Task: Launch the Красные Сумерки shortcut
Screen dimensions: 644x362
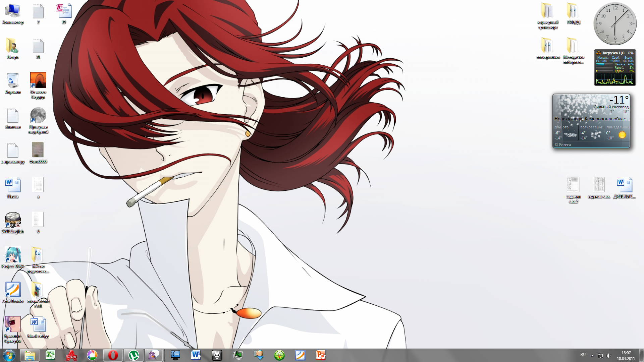Action: (13, 329)
